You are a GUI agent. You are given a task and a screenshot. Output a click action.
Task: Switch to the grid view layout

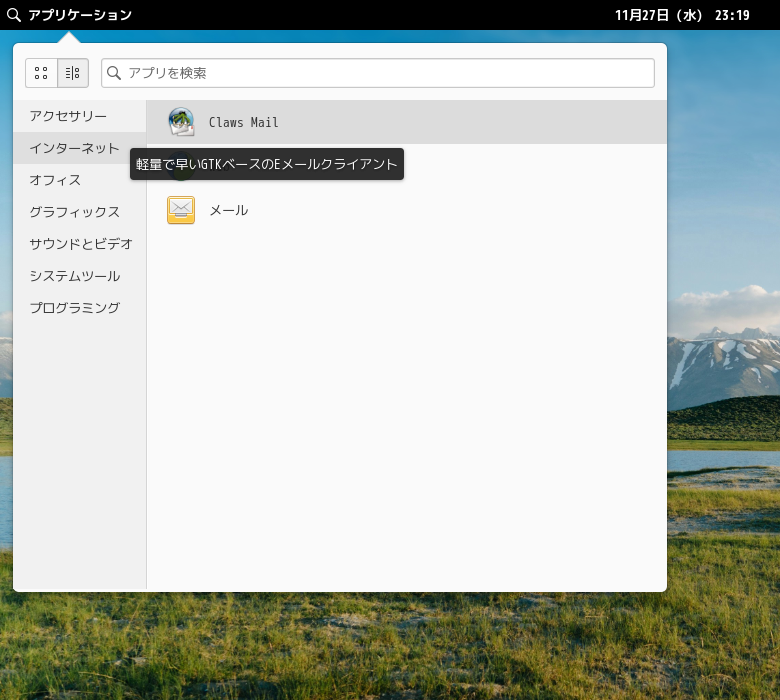click(41, 73)
